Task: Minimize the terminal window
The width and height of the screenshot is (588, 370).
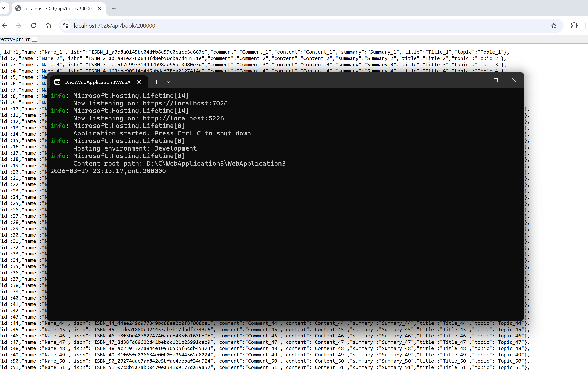Action: (x=477, y=80)
